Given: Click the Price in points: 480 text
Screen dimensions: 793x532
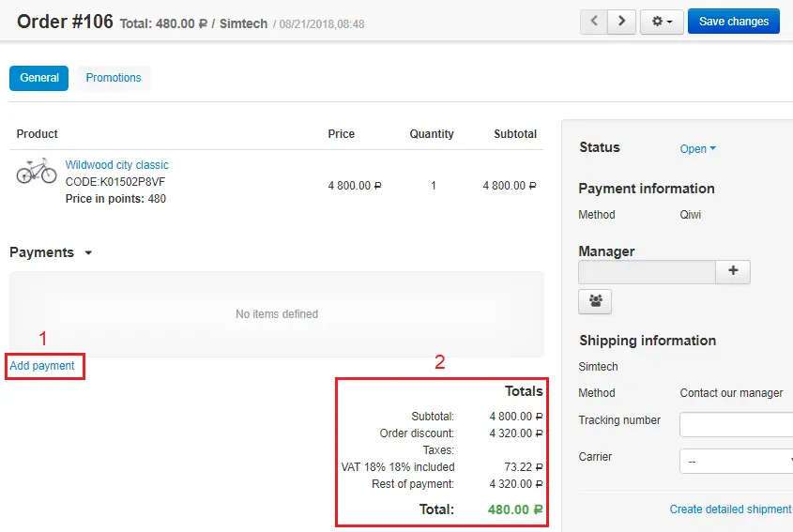Looking at the screenshot, I should 115,199.
